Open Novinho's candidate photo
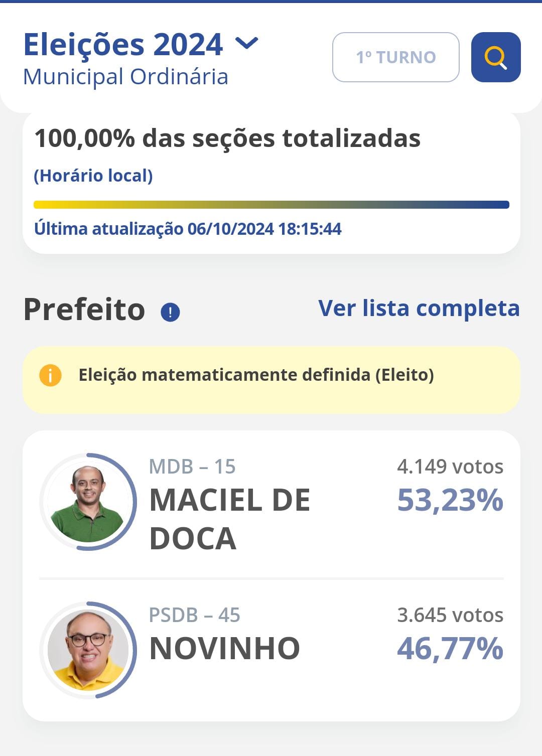Image resolution: width=542 pixels, height=756 pixels. click(88, 650)
